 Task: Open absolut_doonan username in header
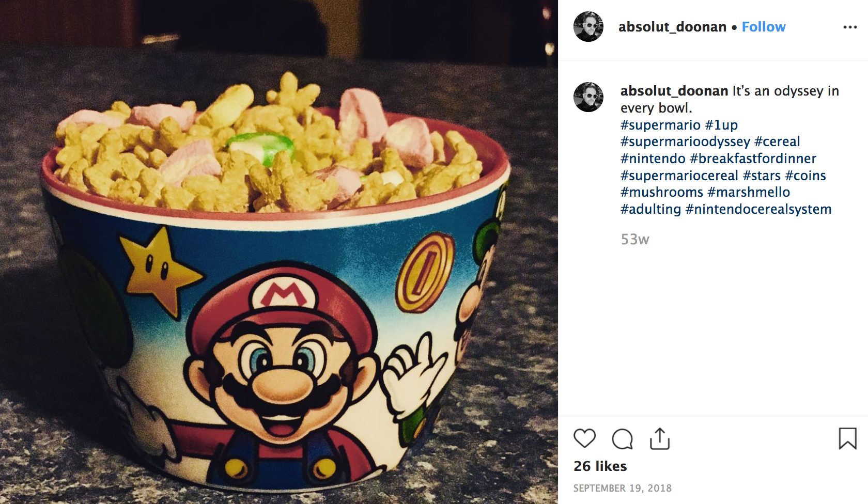pos(672,27)
